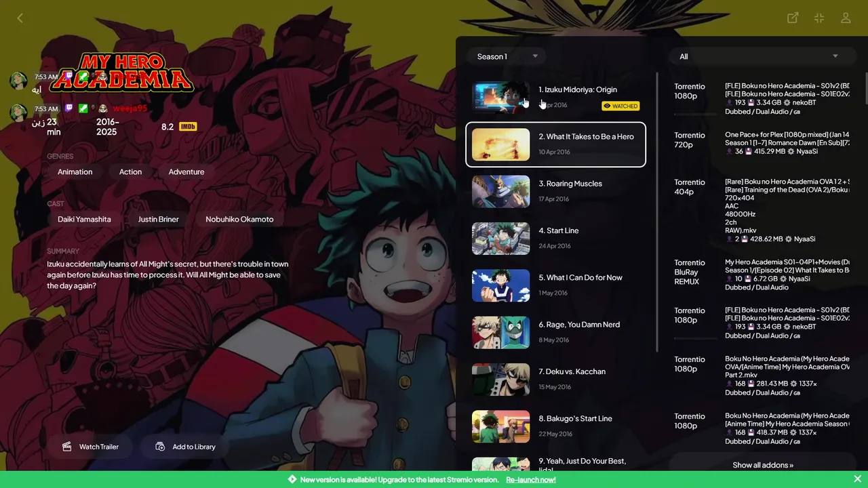
Task: Exit fullscreen with the collapse arrows icon
Action: pyautogui.click(x=819, y=18)
